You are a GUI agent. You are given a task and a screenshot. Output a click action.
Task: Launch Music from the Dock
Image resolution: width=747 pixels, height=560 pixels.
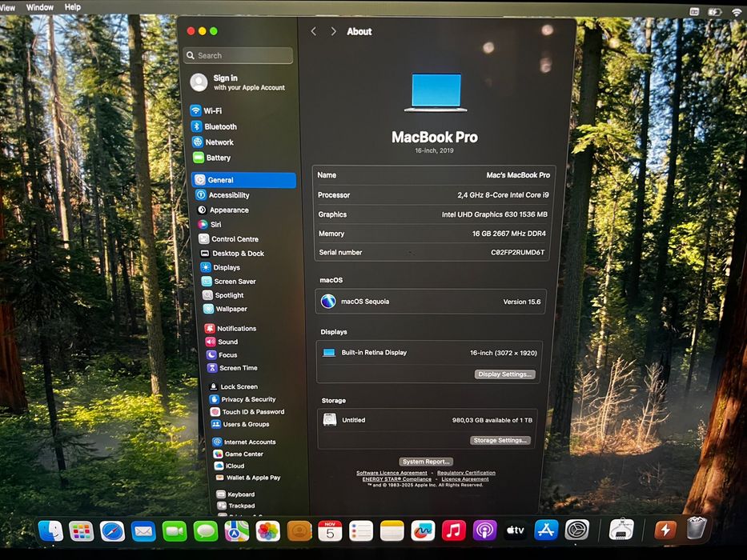point(453,530)
